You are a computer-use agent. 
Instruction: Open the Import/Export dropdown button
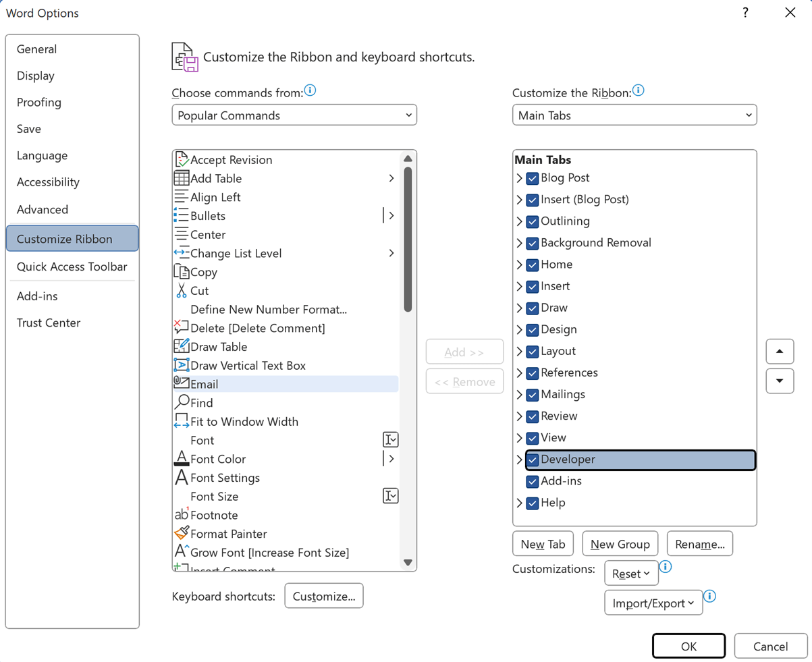(x=653, y=603)
